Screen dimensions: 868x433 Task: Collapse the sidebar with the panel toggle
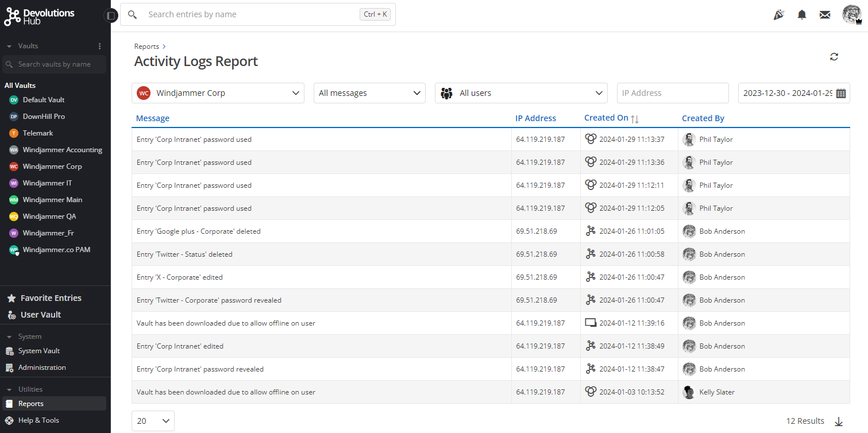point(110,16)
